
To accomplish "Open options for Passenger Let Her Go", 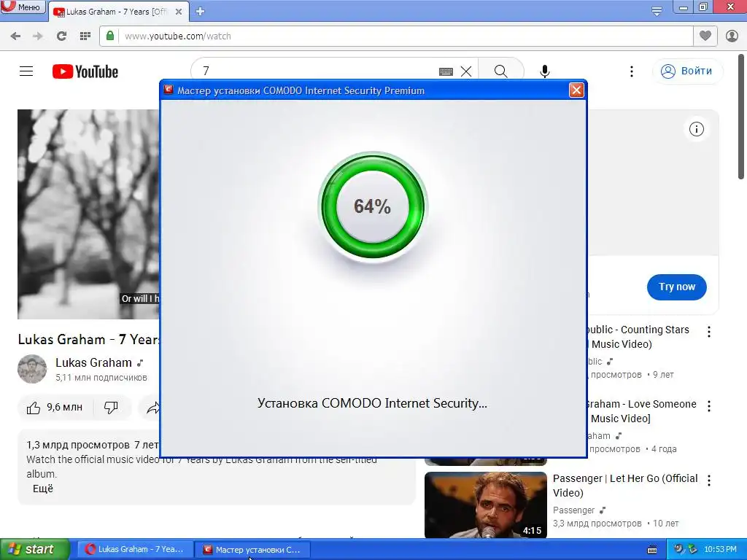I will coord(709,481).
